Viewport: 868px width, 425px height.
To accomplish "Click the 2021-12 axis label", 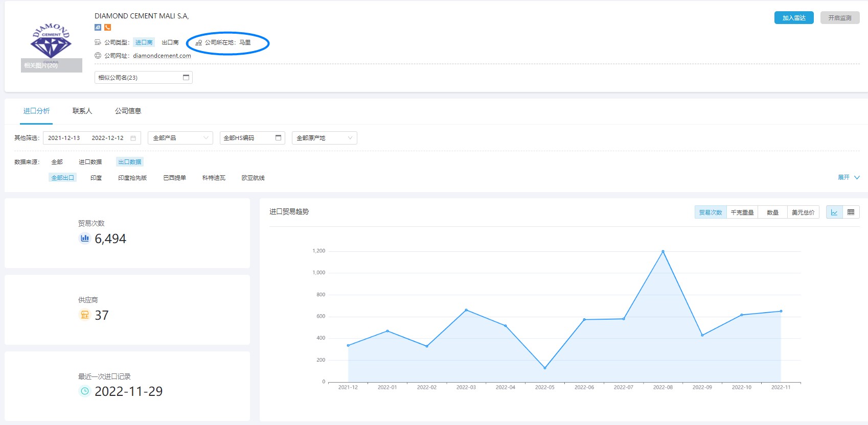I will click(348, 387).
